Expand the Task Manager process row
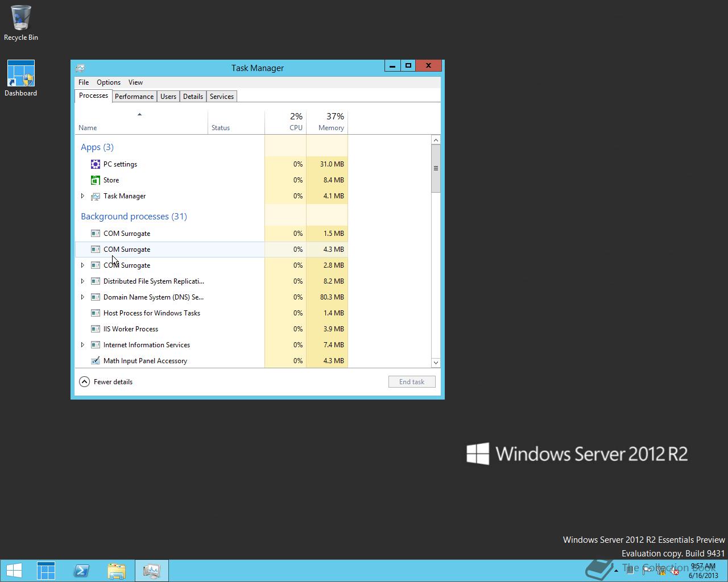This screenshot has width=728, height=582. point(82,196)
